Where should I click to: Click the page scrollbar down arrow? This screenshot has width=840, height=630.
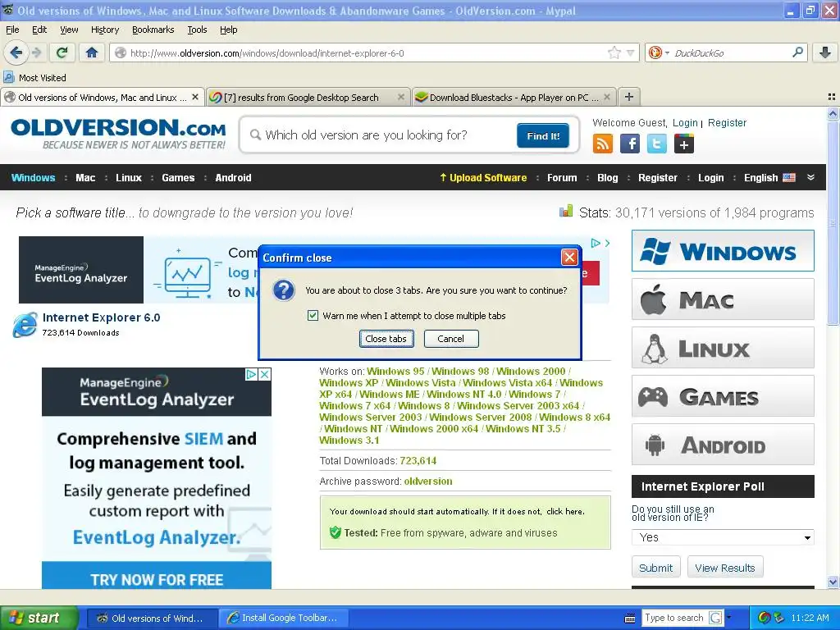point(833,582)
